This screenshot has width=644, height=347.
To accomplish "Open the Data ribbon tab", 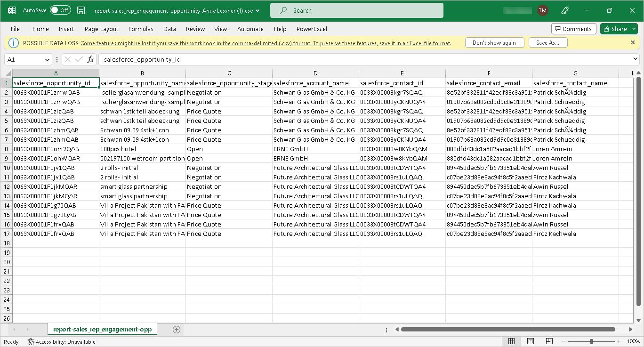I will click(x=169, y=29).
